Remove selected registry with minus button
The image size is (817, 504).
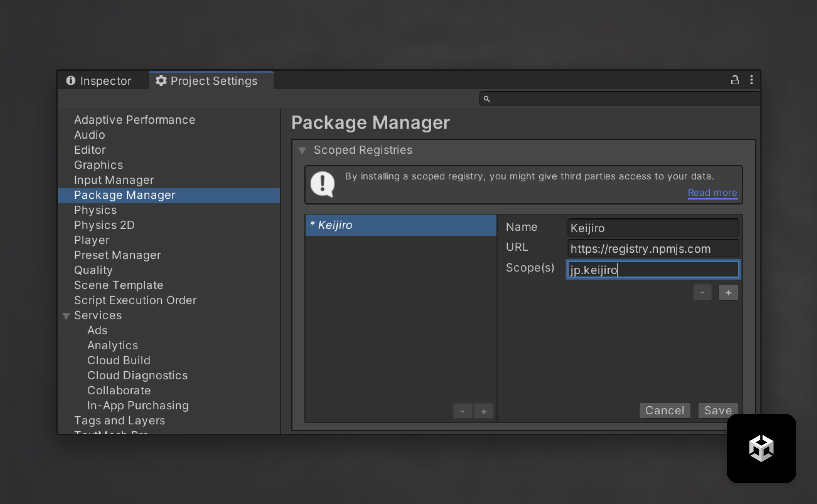click(462, 411)
